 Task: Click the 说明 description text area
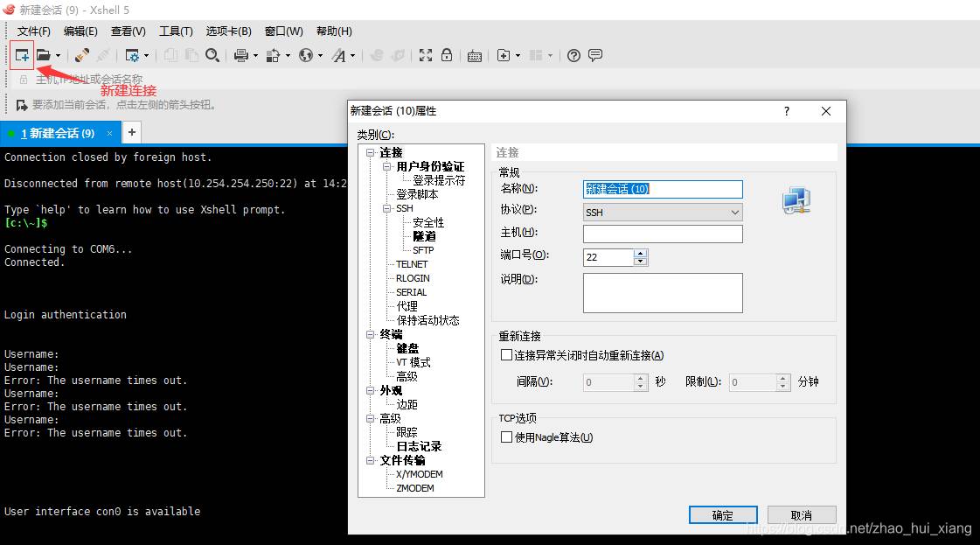click(663, 293)
